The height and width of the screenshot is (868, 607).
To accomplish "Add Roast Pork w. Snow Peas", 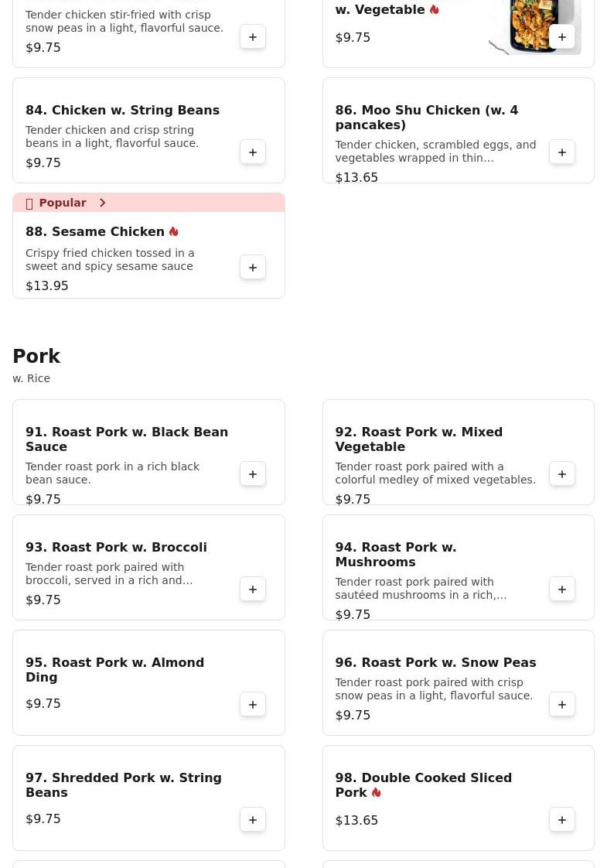I will [562, 705].
